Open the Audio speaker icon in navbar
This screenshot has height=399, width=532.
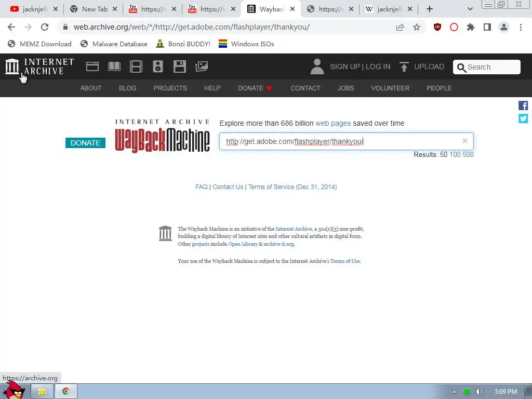[x=158, y=66]
